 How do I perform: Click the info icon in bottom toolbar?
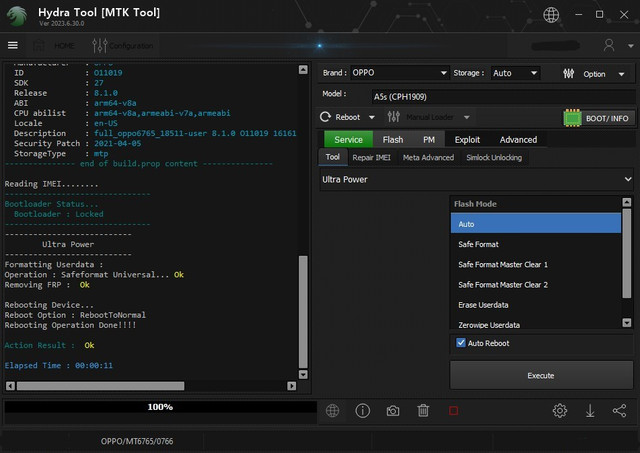click(x=362, y=411)
